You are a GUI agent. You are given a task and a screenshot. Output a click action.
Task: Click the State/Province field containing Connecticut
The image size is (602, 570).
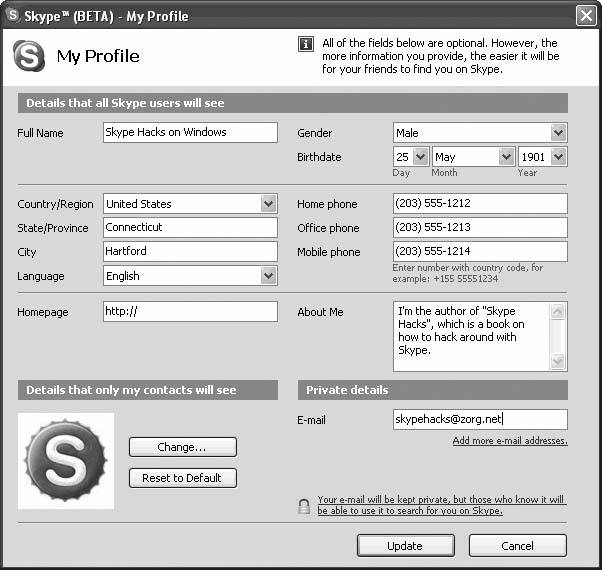190,228
